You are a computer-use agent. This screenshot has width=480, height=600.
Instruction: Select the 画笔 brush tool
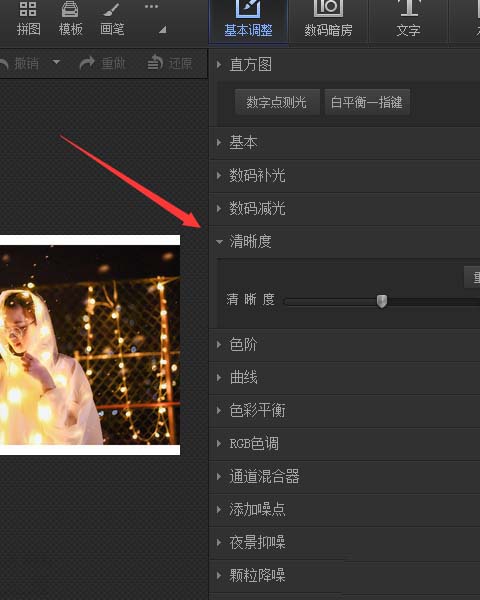click(x=112, y=18)
